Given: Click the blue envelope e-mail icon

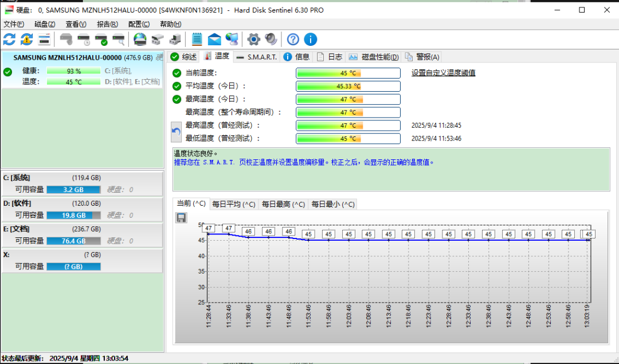Looking at the screenshot, I should point(214,40).
